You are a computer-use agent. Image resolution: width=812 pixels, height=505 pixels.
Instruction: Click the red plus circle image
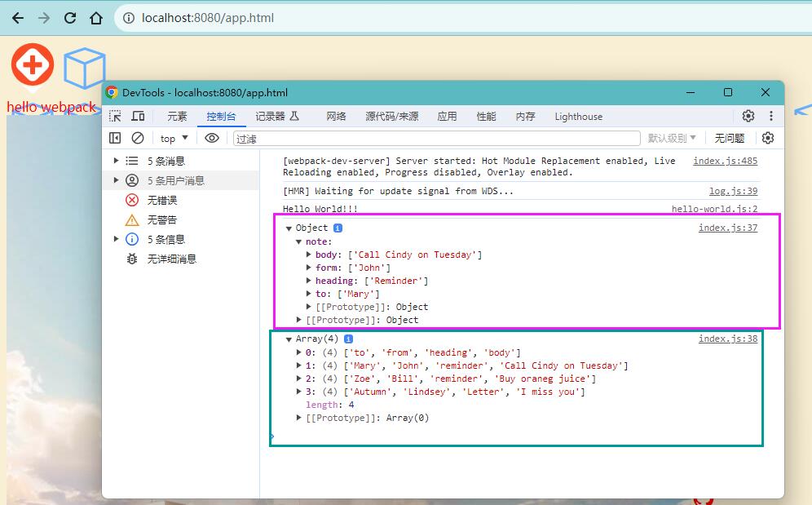[33, 64]
